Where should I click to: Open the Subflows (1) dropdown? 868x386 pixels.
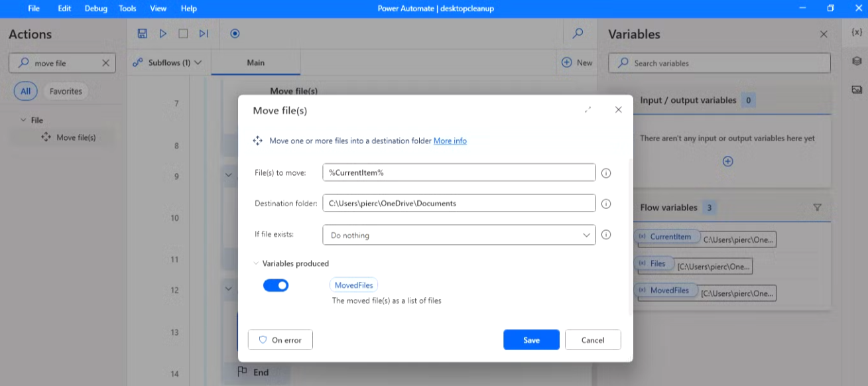(x=167, y=62)
